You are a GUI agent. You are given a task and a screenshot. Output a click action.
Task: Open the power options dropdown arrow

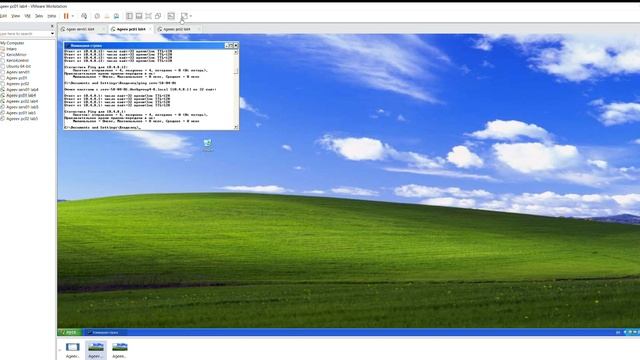pyautogui.click(x=73, y=16)
